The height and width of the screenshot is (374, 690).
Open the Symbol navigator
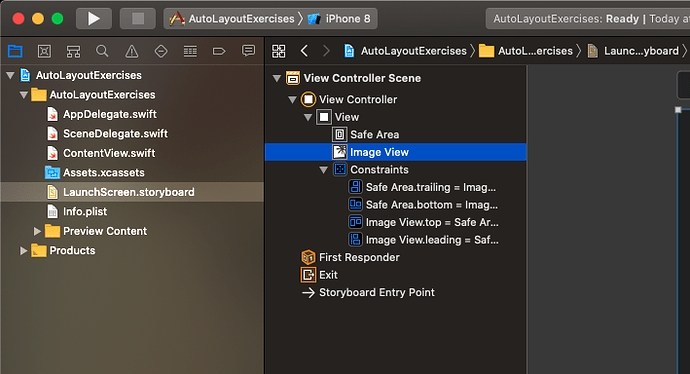(x=73, y=51)
